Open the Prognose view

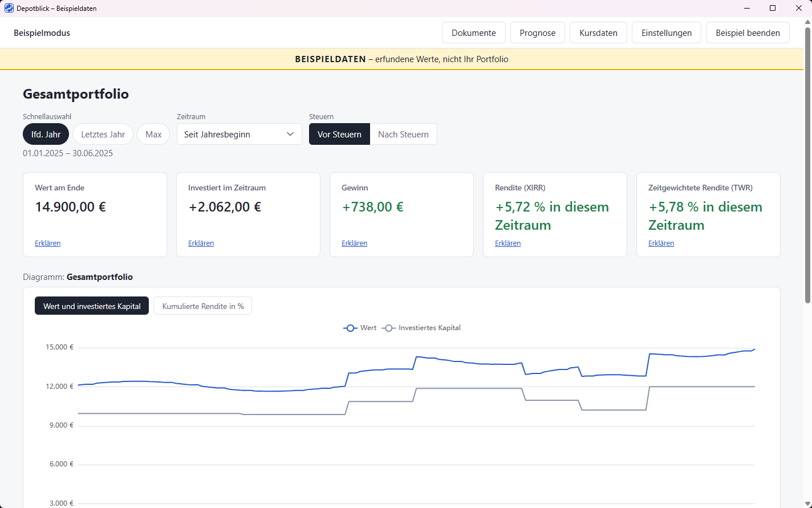pyautogui.click(x=538, y=33)
